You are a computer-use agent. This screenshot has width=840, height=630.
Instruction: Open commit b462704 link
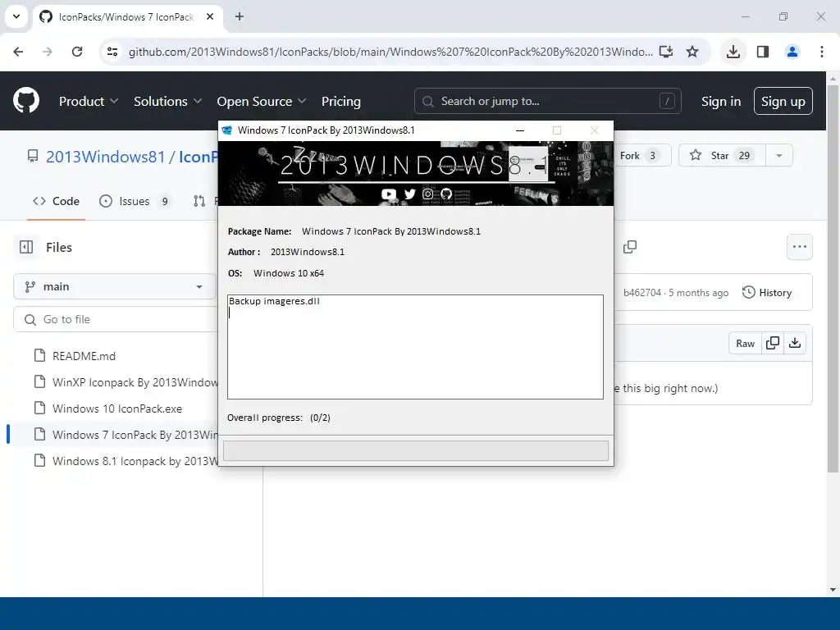(641, 293)
